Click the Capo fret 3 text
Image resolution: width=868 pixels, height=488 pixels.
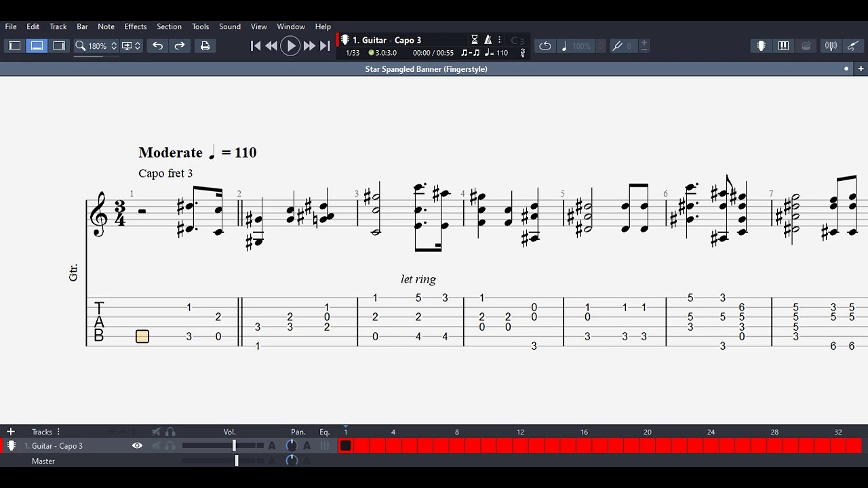pyautogui.click(x=165, y=174)
